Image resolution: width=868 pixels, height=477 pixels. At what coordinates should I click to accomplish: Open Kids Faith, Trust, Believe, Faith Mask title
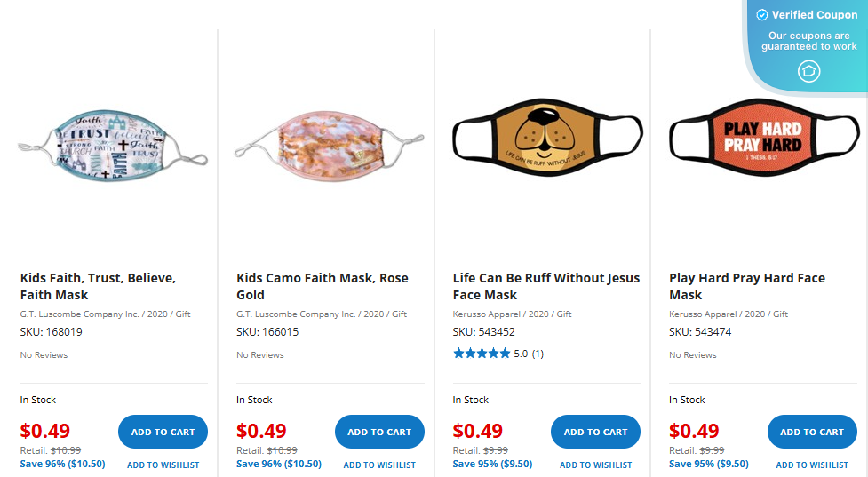(x=98, y=286)
